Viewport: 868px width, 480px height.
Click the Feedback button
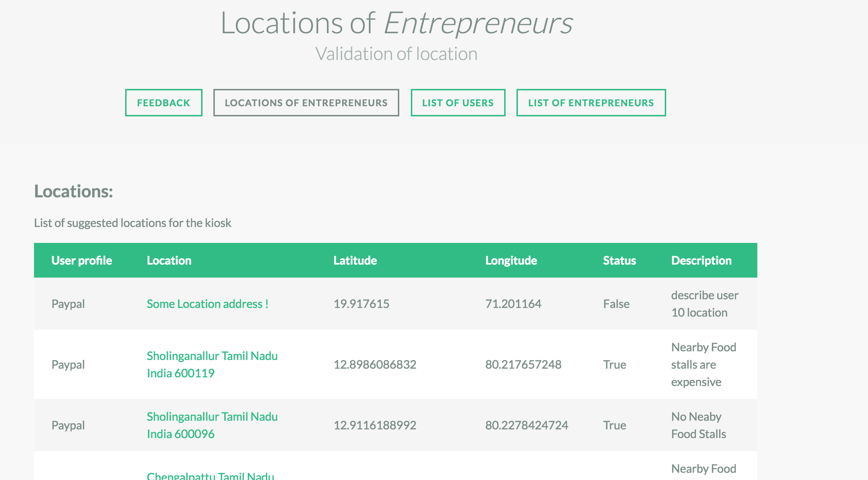163,103
